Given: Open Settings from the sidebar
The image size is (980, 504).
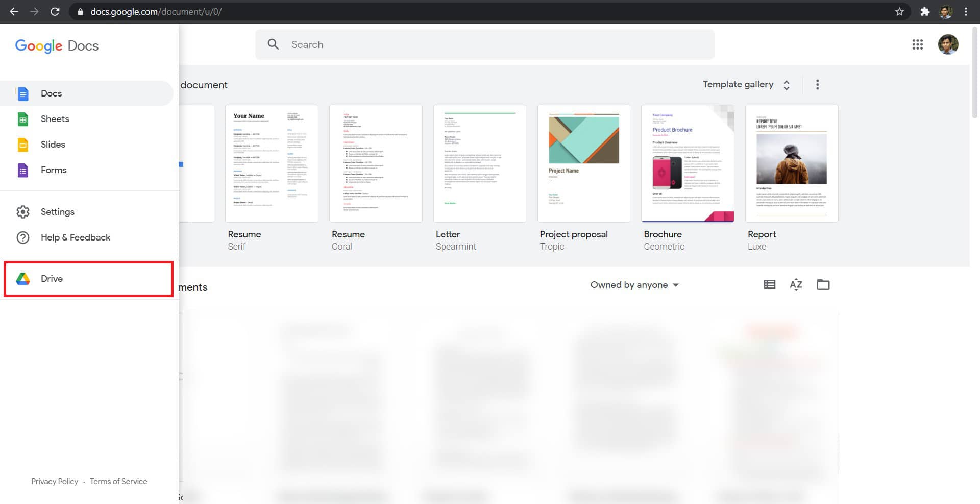Looking at the screenshot, I should pos(87,212).
